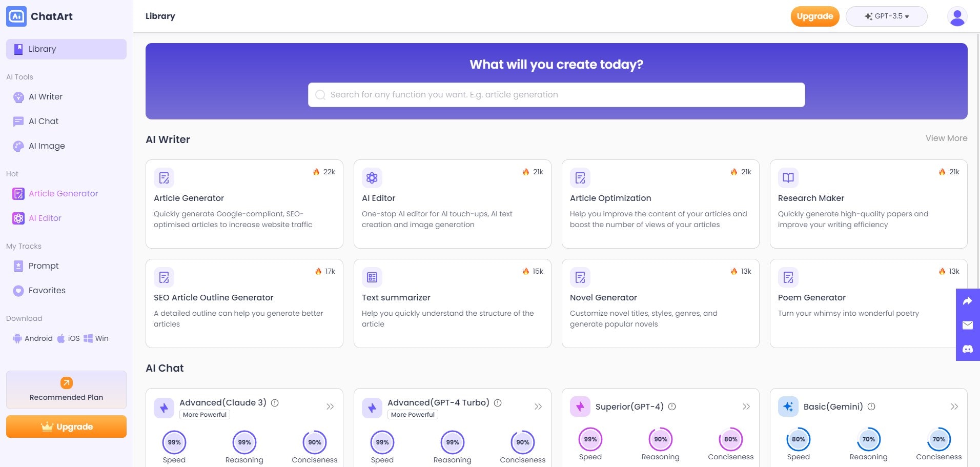Click the Poem Generator card icon
The width and height of the screenshot is (980, 467).
[x=788, y=277]
